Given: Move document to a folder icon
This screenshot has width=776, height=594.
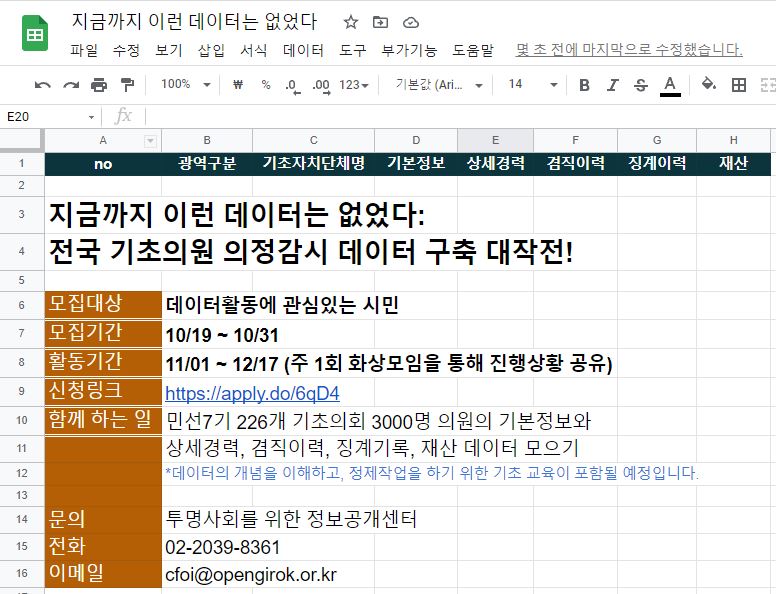Looking at the screenshot, I should point(380,22).
